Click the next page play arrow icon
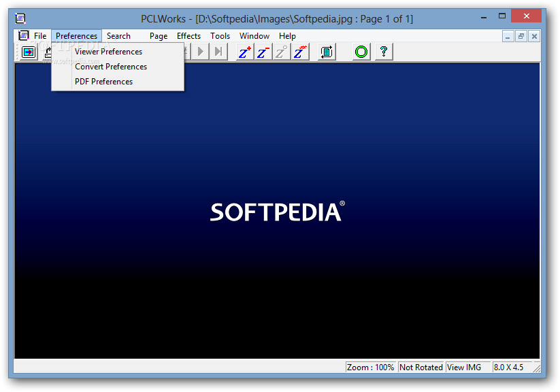Image resolution: width=560 pixels, height=392 pixels. (x=200, y=52)
